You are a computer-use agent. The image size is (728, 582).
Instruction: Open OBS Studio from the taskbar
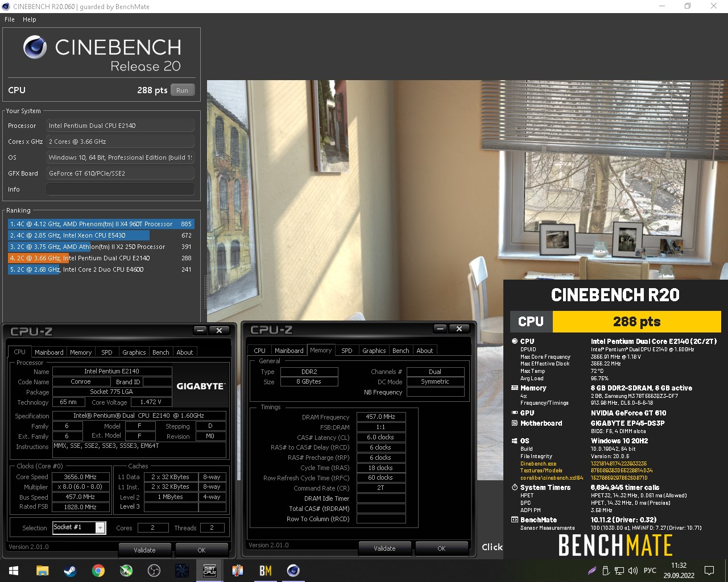point(154,571)
